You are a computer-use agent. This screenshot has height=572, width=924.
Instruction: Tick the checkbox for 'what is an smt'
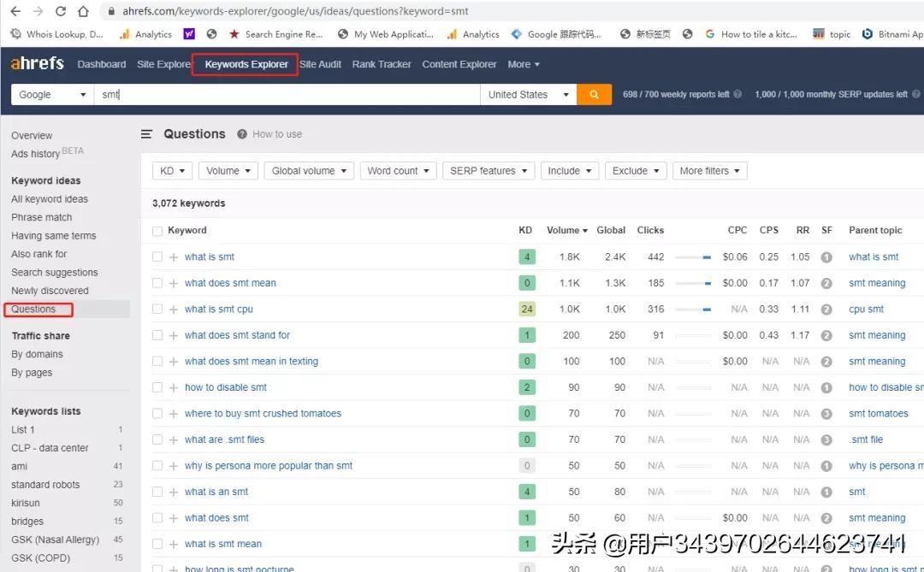click(157, 492)
